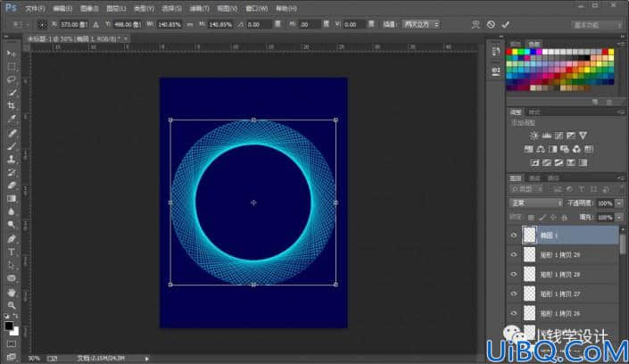This screenshot has width=629, height=364.
Task: Open the fill slider dropdown arrow
Action: tap(619, 218)
